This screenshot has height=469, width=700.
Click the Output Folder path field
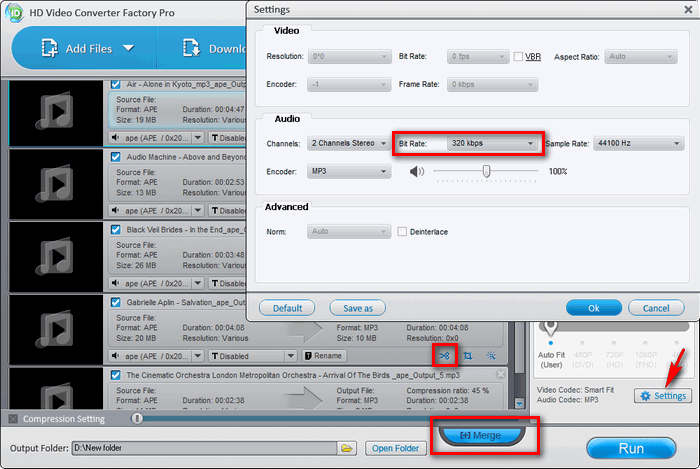pyautogui.click(x=204, y=448)
